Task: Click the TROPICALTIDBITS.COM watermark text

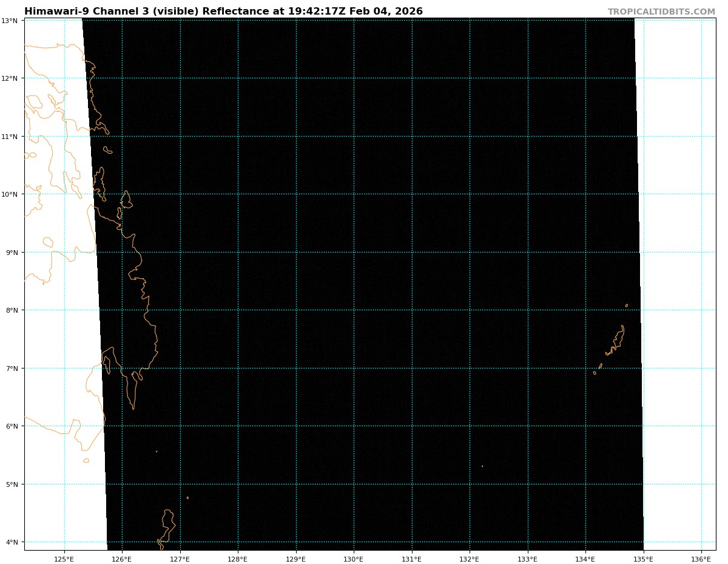Action: click(x=661, y=12)
